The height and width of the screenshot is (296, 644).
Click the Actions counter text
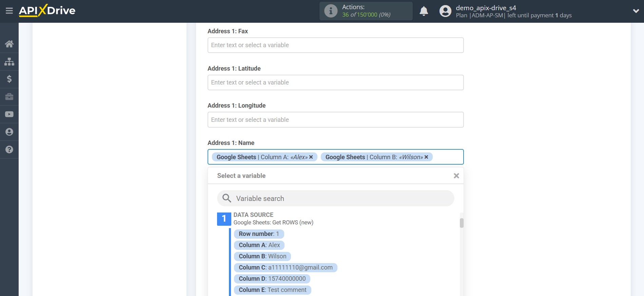click(x=366, y=15)
